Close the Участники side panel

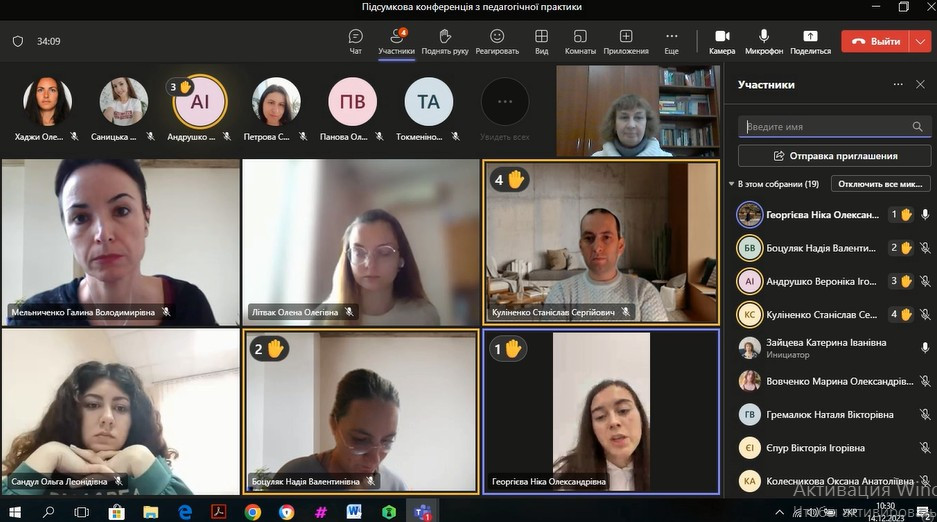920,85
